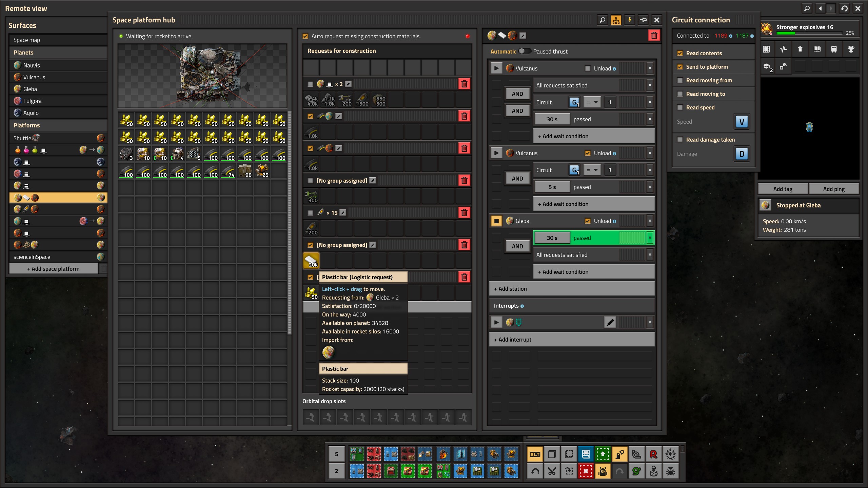This screenshot has height=488, width=868.
Task: Click + Add station button
Action: pyautogui.click(x=572, y=289)
